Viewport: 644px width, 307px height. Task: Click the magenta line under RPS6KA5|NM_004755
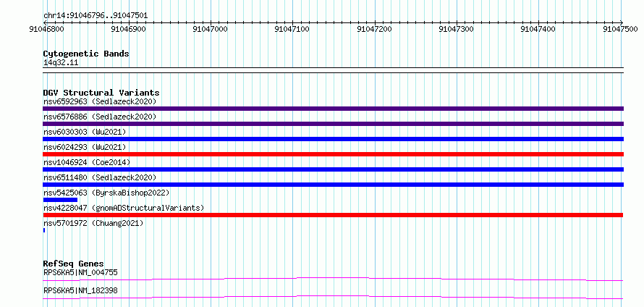pos(333,279)
